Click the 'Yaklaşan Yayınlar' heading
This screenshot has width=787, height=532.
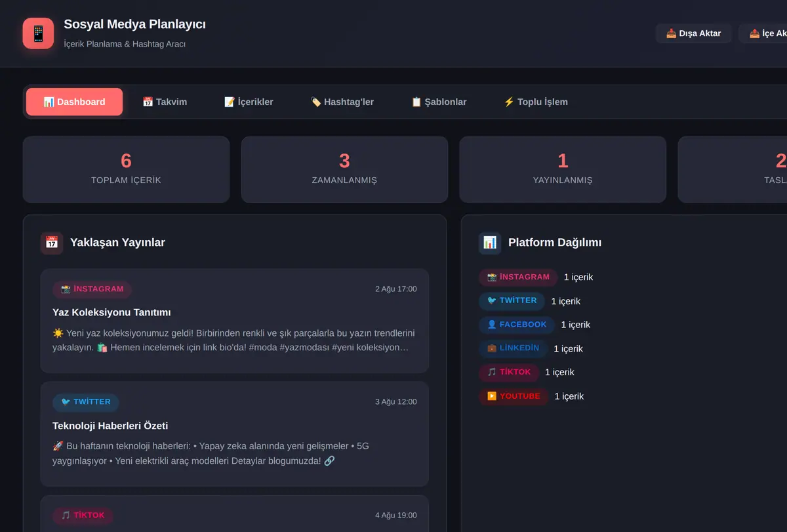[117, 243]
